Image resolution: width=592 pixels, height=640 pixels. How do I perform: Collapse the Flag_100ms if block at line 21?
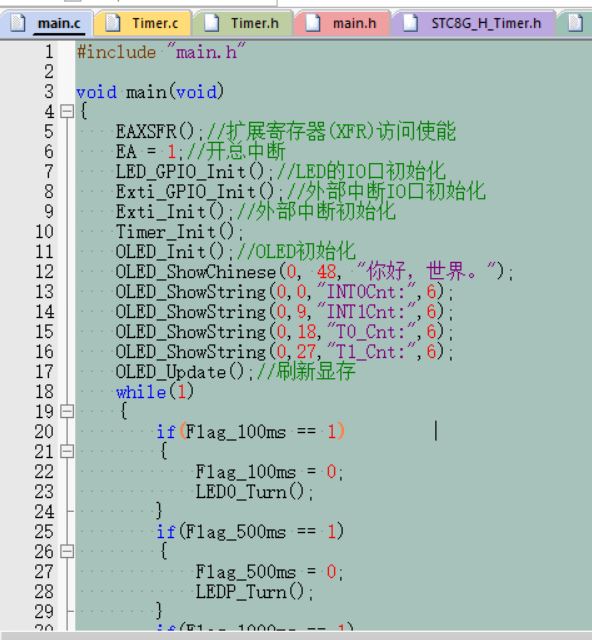(x=67, y=451)
